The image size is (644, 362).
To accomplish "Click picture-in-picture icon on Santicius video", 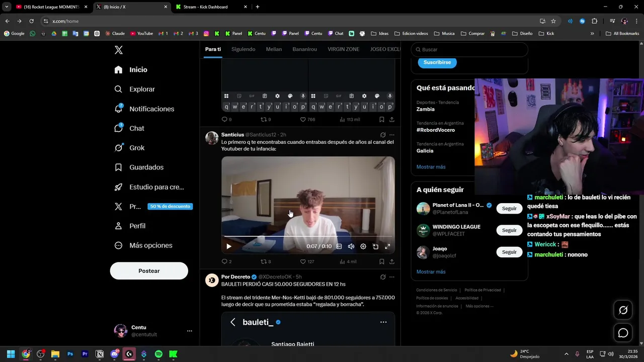I will click(375, 246).
